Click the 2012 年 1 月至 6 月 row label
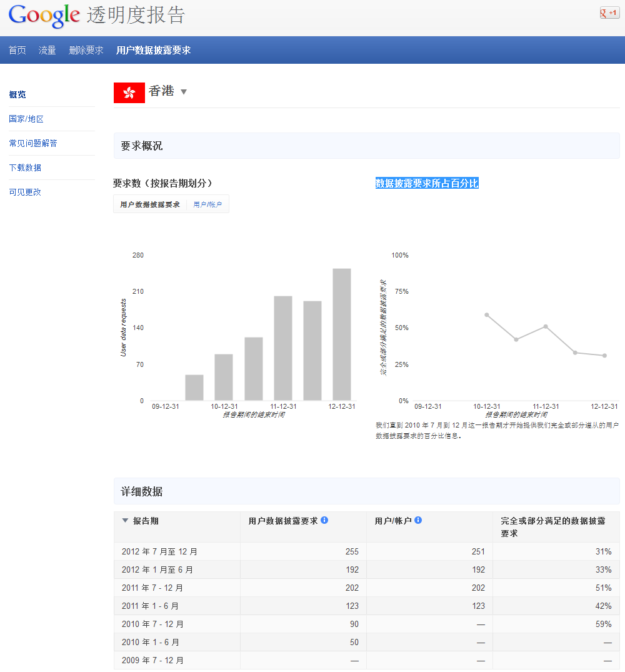 157,569
